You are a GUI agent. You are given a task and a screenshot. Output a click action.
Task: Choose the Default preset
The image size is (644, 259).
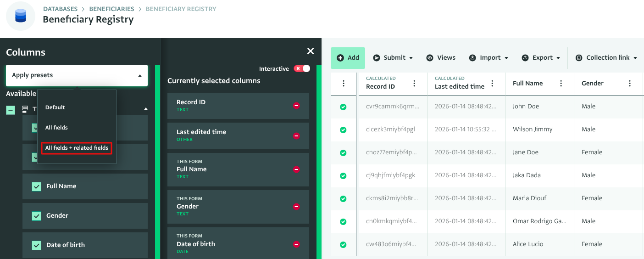55,107
